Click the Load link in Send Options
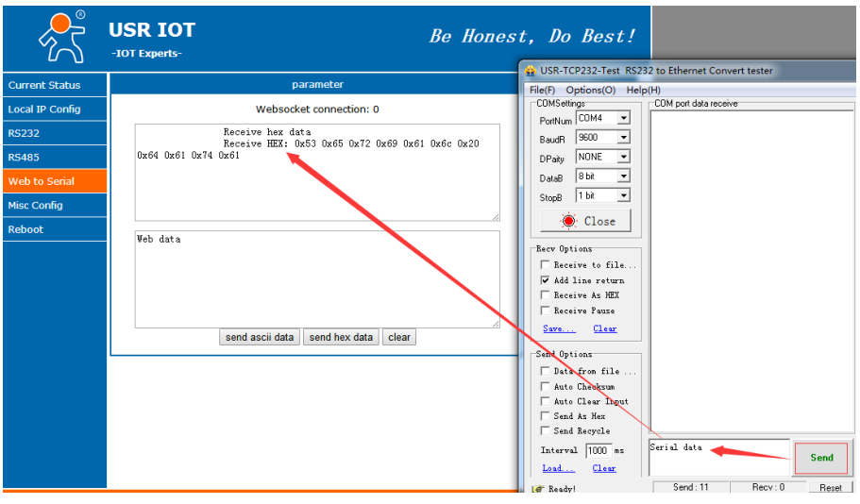 coord(558,468)
